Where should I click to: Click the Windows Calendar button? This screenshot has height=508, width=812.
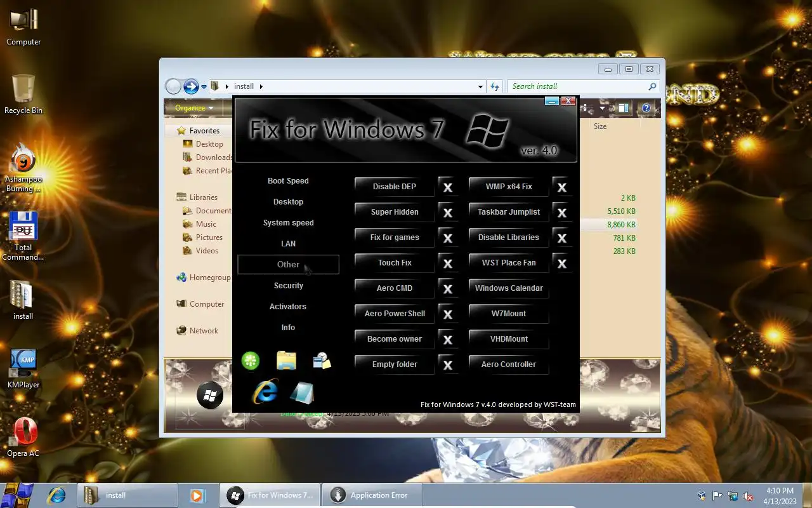click(509, 288)
